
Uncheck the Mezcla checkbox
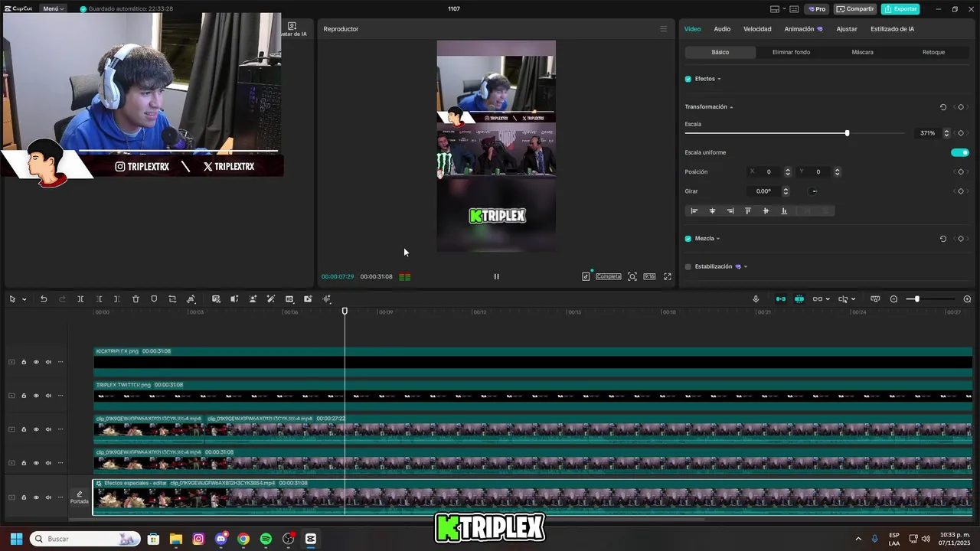(x=688, y=239)
